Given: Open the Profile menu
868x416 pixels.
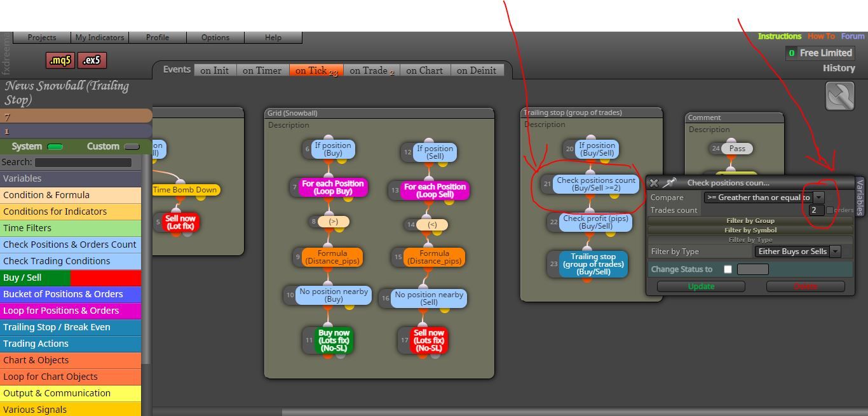Looking at the screenshot, I should coord(158,37).
